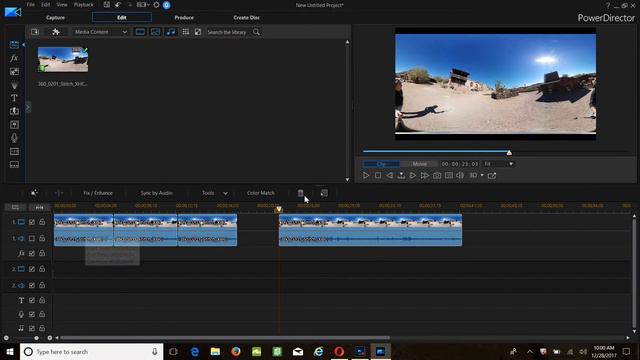Open the Subtitle Room in the sidebar
The width and height of the screenshot is (640, 360).
[14, 164]
